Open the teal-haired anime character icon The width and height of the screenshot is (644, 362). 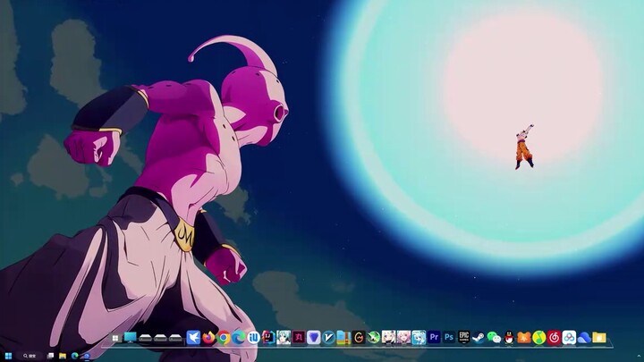(x=284, y=337)
